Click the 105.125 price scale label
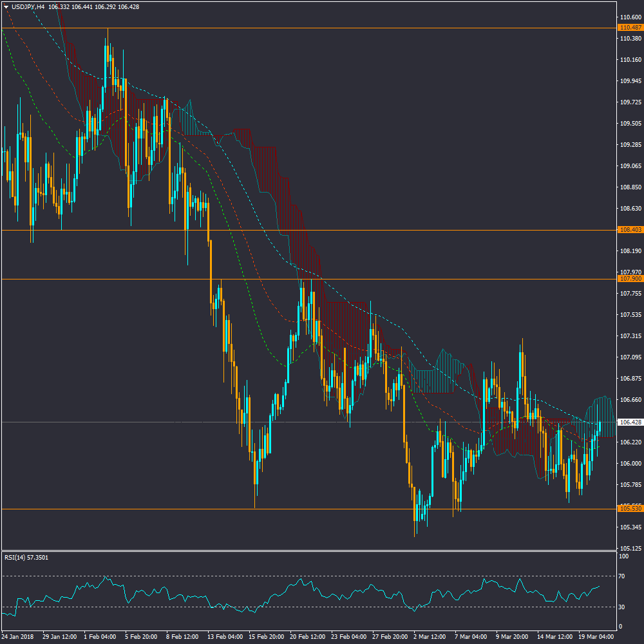This screenshot has width=644, height=644. pos(630,549)
